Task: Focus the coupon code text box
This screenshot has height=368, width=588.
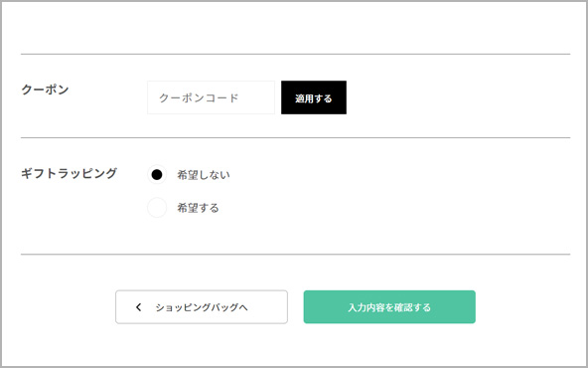Action: (x=211, y=97)
